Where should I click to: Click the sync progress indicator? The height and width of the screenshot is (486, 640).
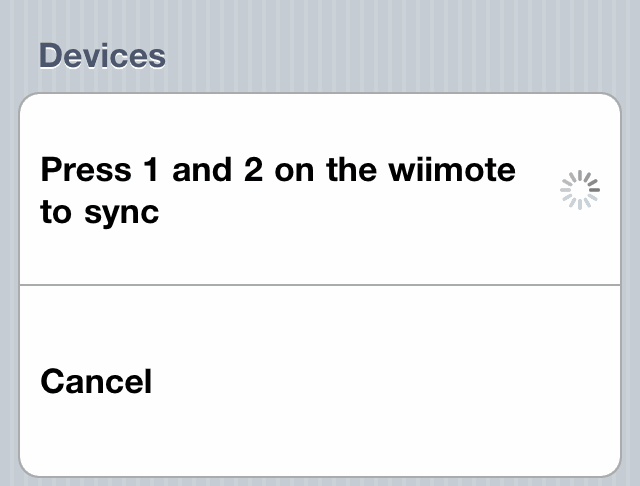pyautogui.click(x=580, y=190)
